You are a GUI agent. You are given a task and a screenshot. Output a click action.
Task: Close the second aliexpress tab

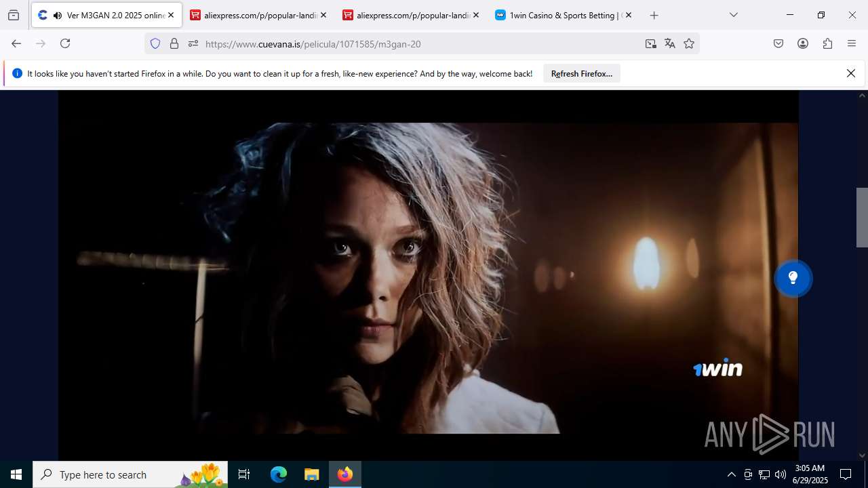[x=476, y=15]
